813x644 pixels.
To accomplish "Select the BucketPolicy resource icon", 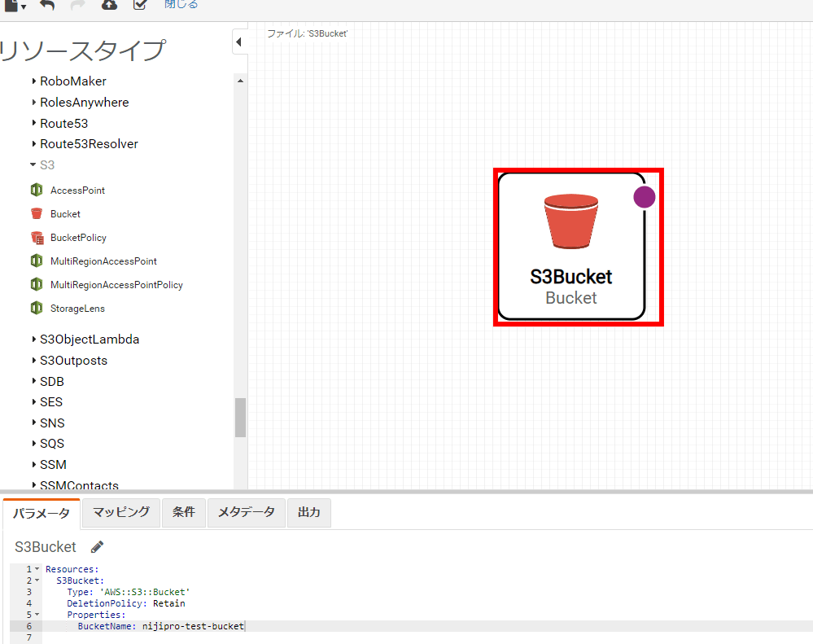I will 37,238.
